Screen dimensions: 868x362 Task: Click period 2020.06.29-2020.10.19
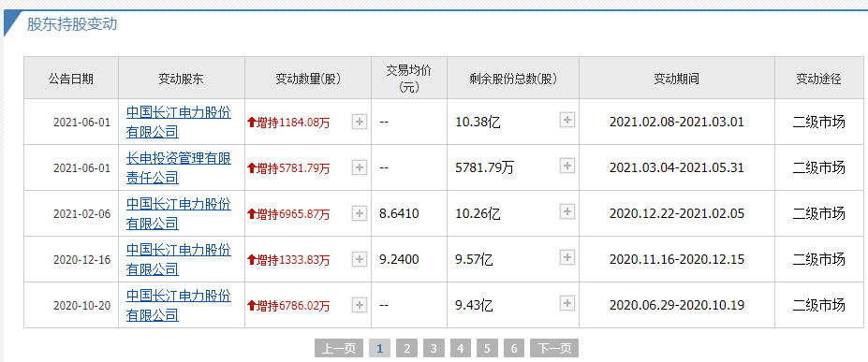tap(676, 306)
